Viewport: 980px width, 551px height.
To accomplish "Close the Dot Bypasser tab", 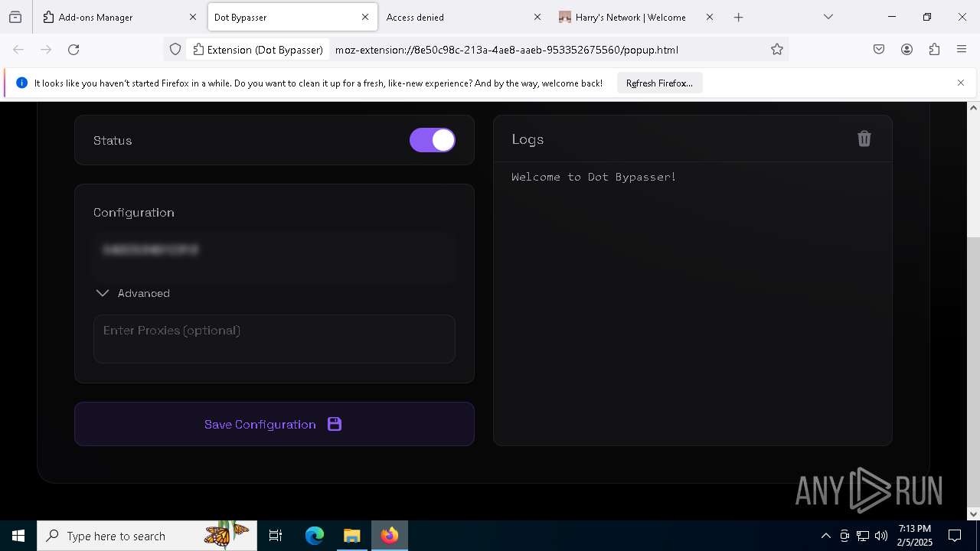I will [x=365, y=17].
